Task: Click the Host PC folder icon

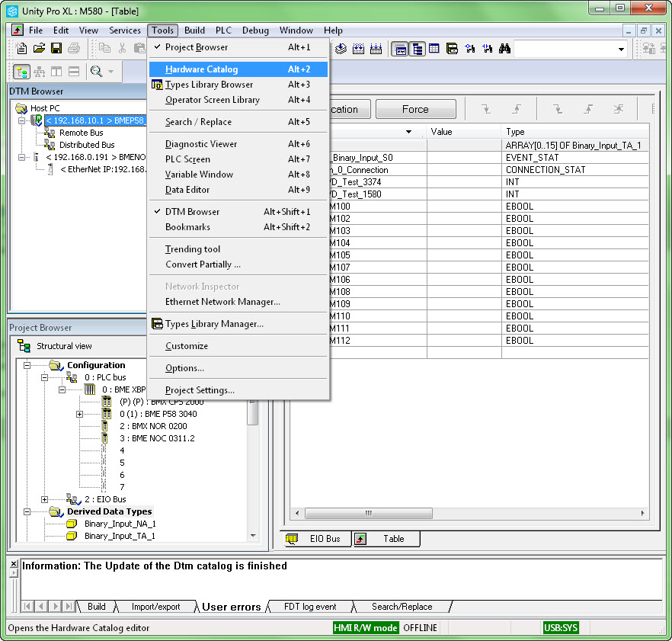Action: [x=21, y=108]
